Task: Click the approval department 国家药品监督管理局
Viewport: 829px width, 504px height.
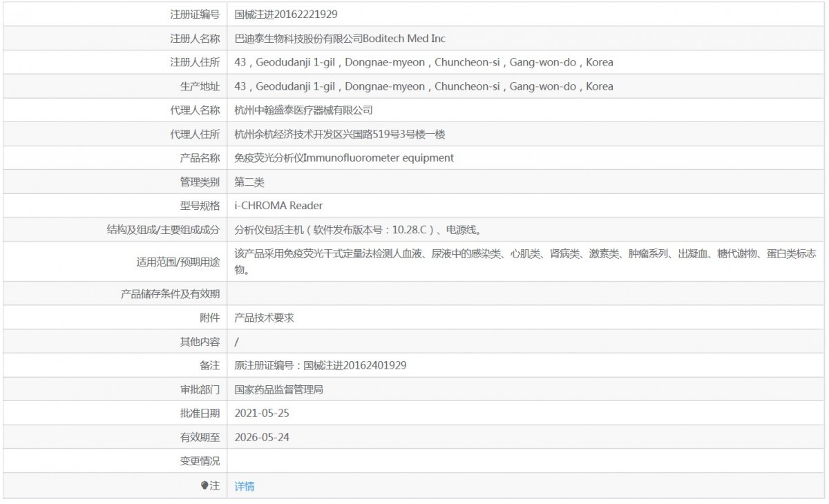Action: click(x=279, y=389)
